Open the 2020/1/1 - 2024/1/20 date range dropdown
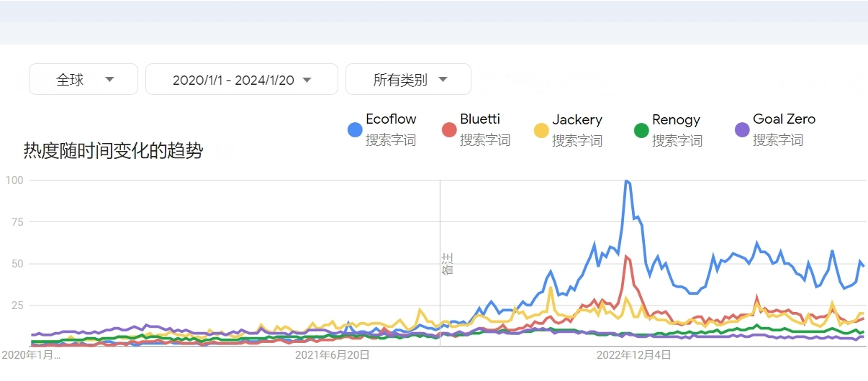Image resolution: width=868 pixels, height=381 pixels. [242, 79]
